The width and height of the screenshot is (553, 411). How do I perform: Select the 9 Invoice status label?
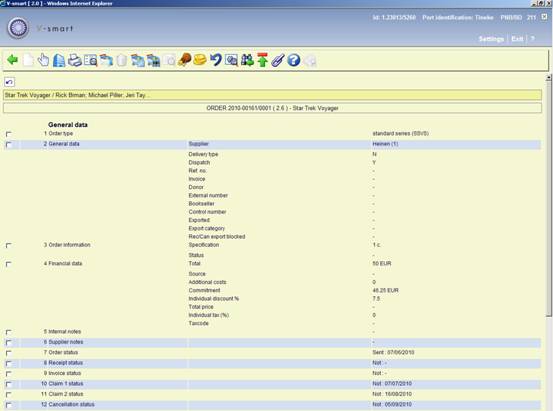tap(62, 373)
